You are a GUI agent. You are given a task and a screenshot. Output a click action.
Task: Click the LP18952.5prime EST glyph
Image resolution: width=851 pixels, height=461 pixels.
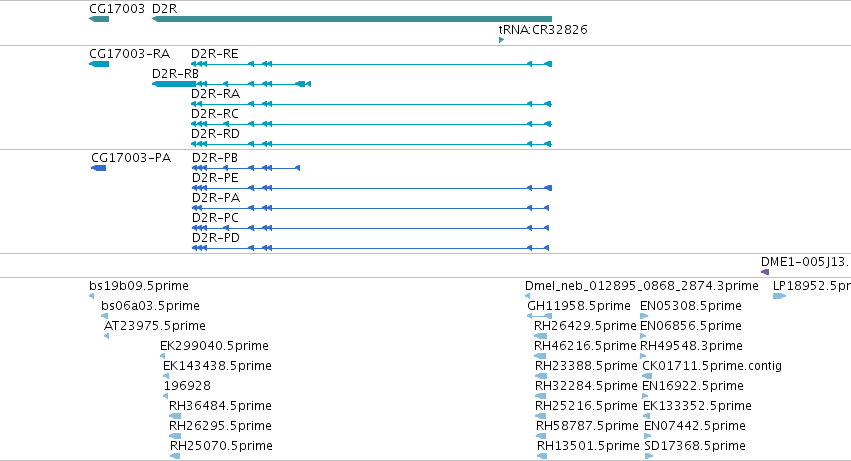coord(779,296)
